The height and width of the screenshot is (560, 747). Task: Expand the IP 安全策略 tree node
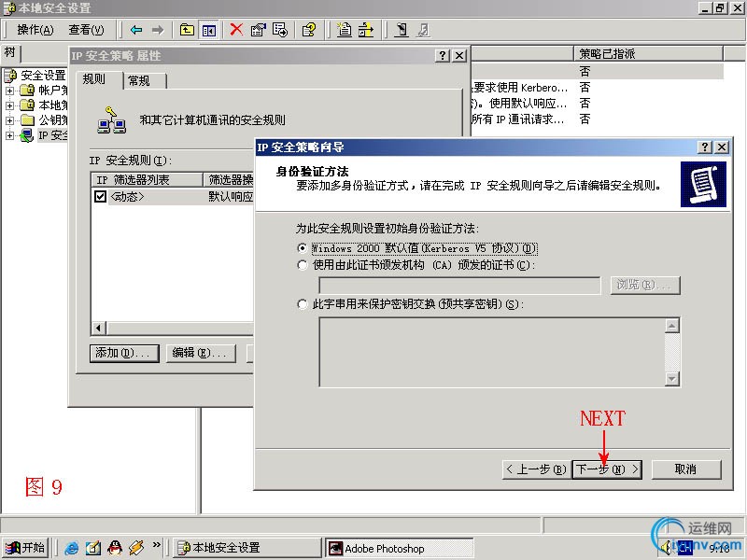[9, 135]
